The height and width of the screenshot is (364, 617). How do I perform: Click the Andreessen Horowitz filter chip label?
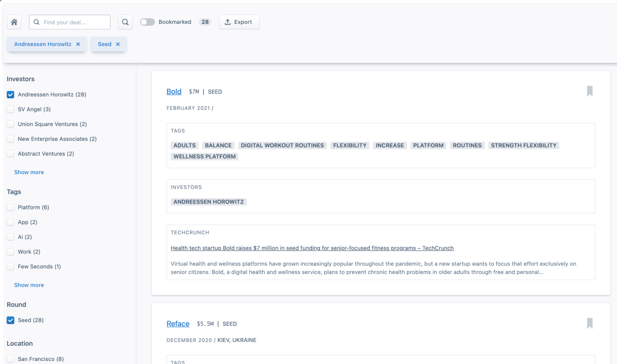point(43,44)
